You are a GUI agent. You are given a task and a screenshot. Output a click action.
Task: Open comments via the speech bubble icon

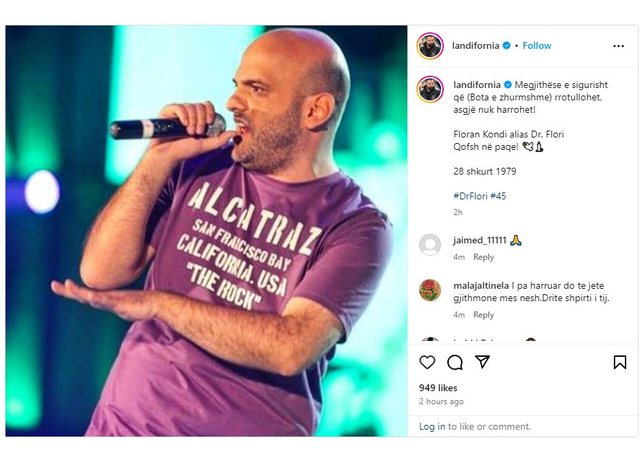pyautogui.click(x=455, y=362)
